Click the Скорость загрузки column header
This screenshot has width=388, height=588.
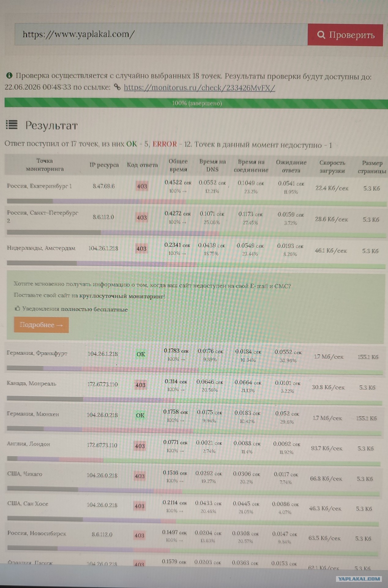coord(332,167)
